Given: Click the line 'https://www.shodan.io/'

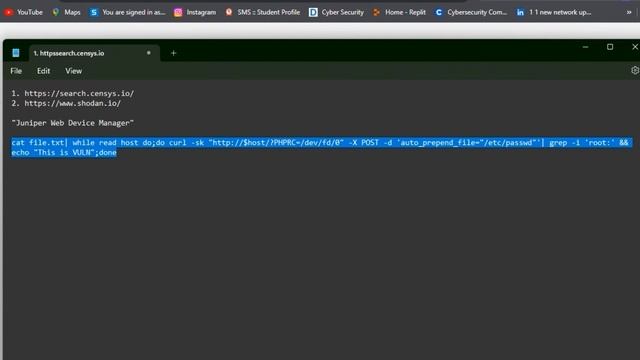Looking at the screenshot, I should (72, 103).
